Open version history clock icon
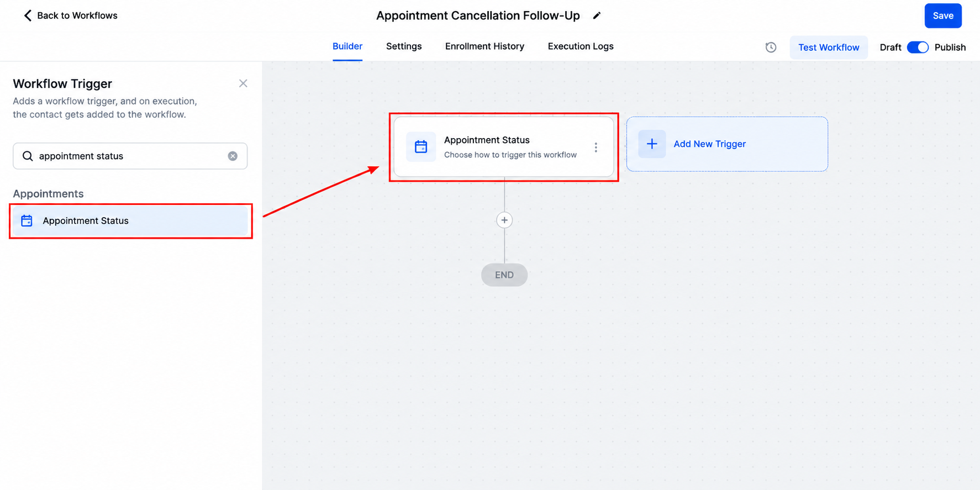Screen dimensions: 980x490 tap(771, 48)
